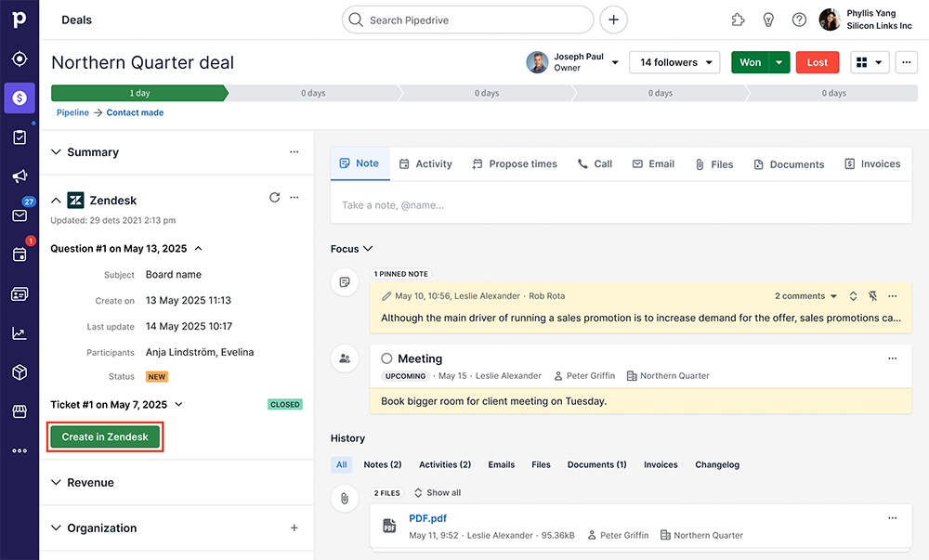Viewport: 929px width, 560px height.
Task: Open Deals dollar icon in sidebar
Action: point(20,98)
